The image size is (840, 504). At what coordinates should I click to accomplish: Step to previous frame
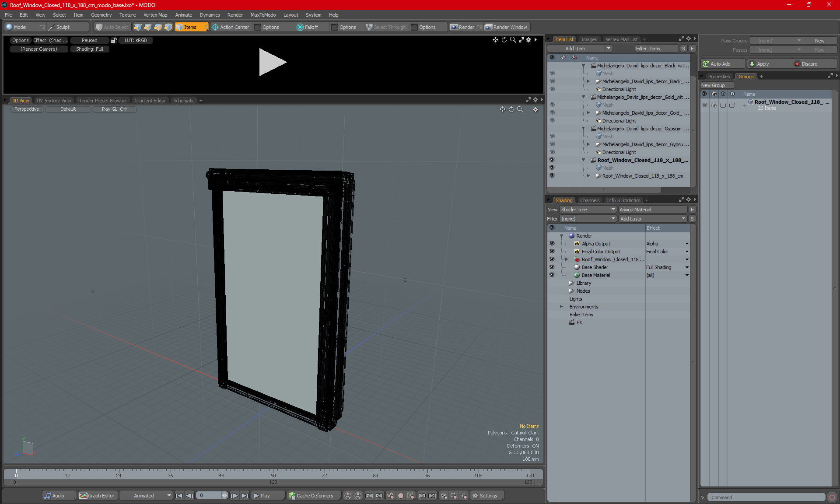pyautogui.click(x=189, y=496)
